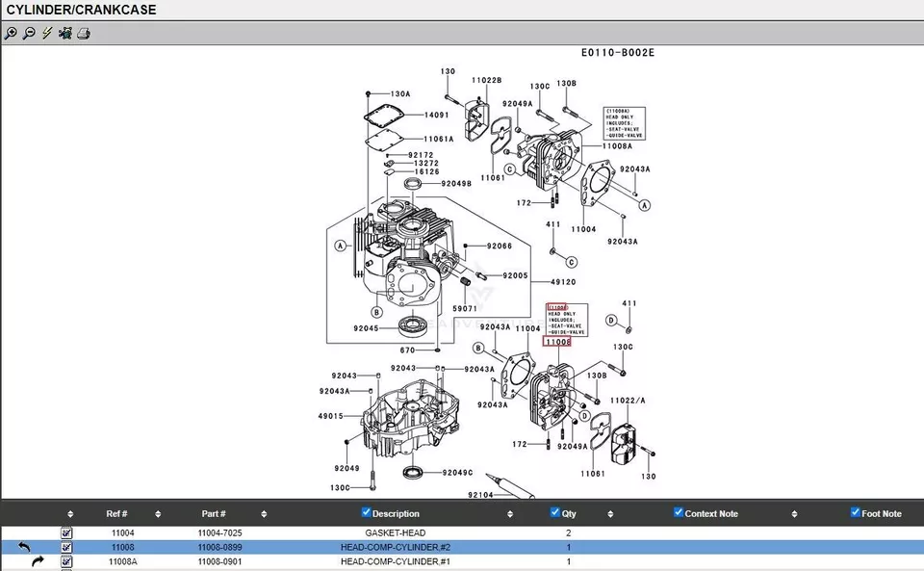The image size is (924, 571).
Task: Click the checkbox icon beside part 11004-7025
Action: 66,532
